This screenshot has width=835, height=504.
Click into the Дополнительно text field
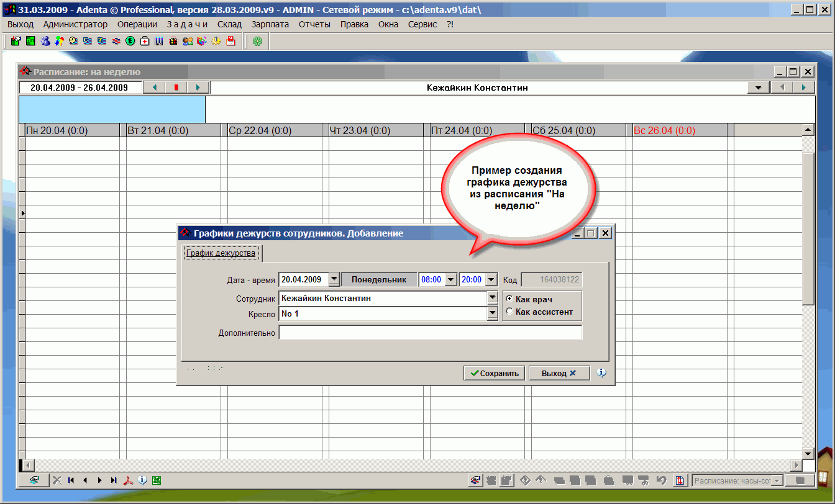click(430, 333)
